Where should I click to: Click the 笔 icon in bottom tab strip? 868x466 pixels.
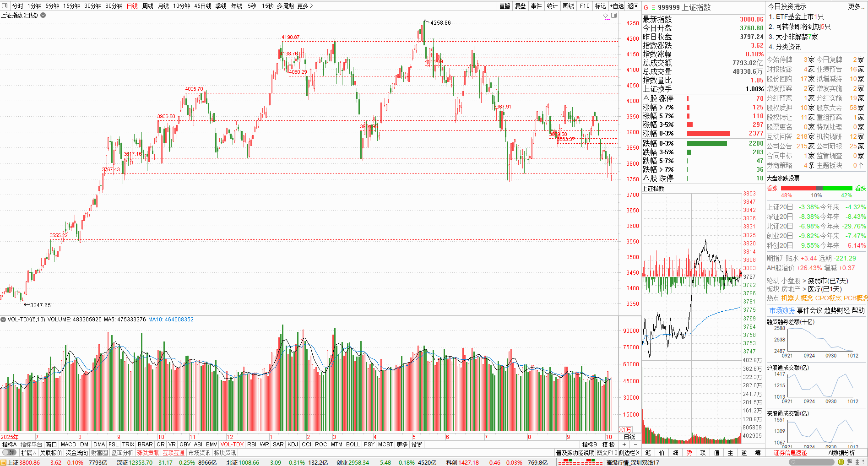[648, 453]
